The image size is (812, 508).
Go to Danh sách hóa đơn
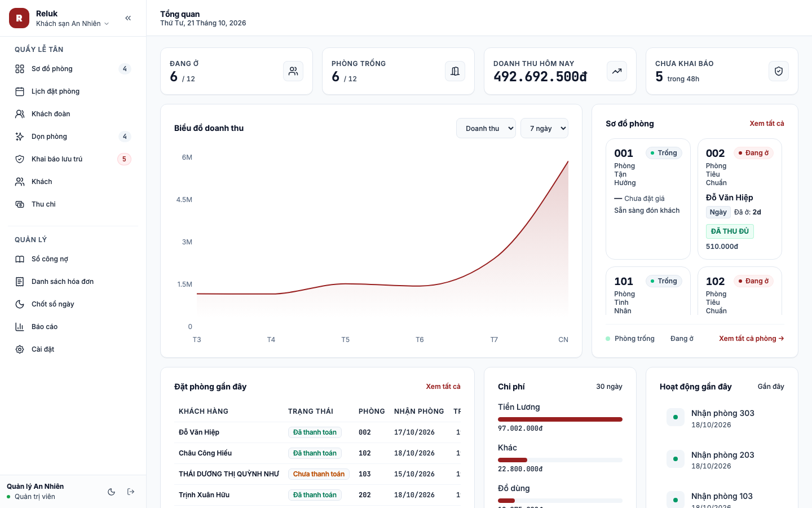(73, 282)
